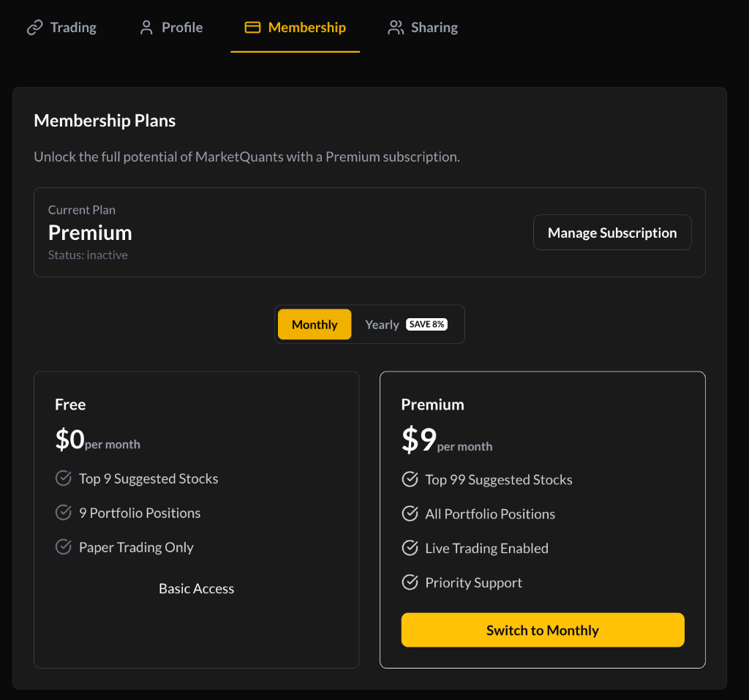The image size is (749, 700).
Task: Click the Trading tab link icon
Action: pos(34,28)
